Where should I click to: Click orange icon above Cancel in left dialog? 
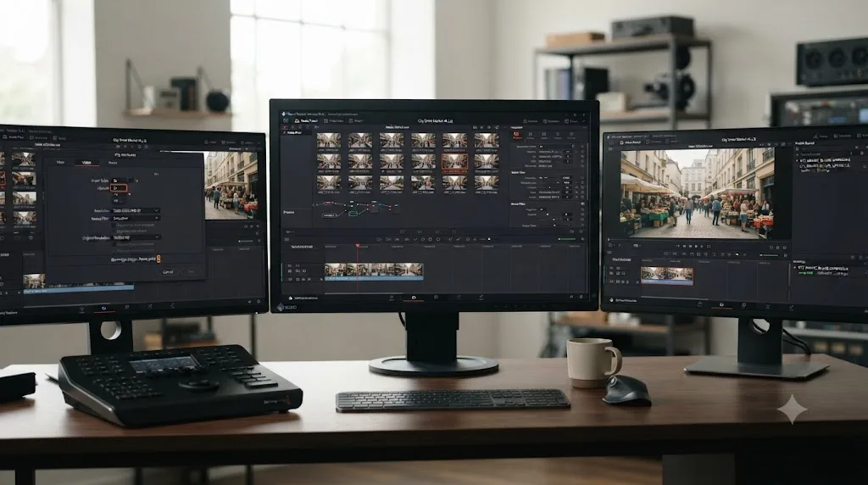point(159,259)
